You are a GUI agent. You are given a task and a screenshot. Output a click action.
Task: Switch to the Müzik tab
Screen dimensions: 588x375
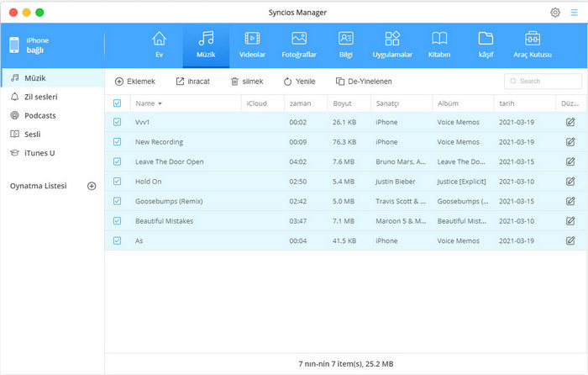(x=206, y=45)
